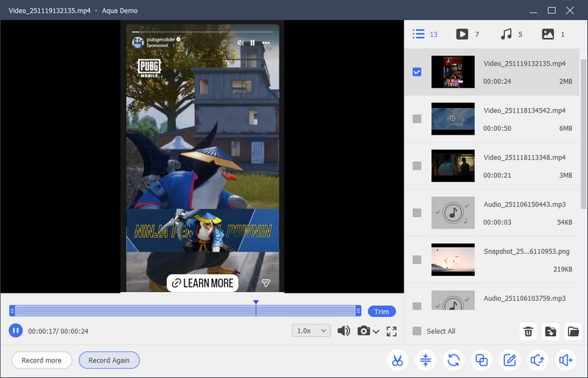Maximize the Aqua Demo window
The height and width of the screenshot is (378, 588).
pyautogui.click(x=552, y=10)
